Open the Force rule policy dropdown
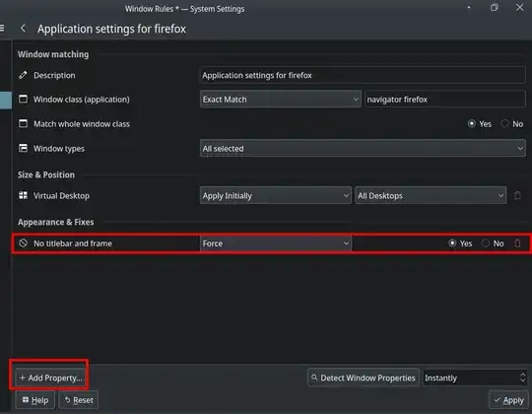 coord(276,243)
